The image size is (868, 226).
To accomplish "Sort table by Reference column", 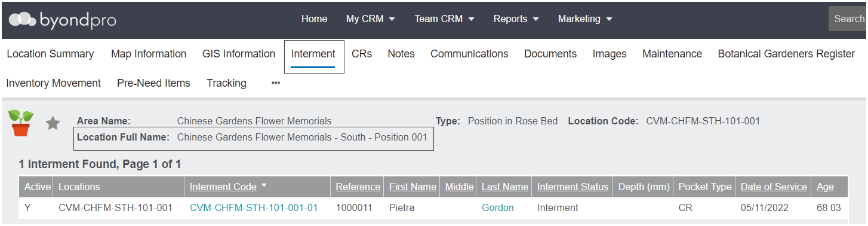I will pos(358,187).
